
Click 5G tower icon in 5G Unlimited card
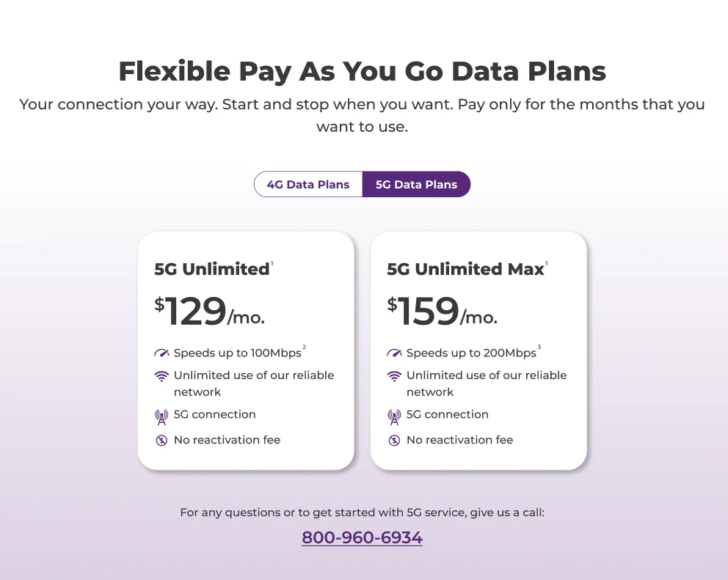161,416
